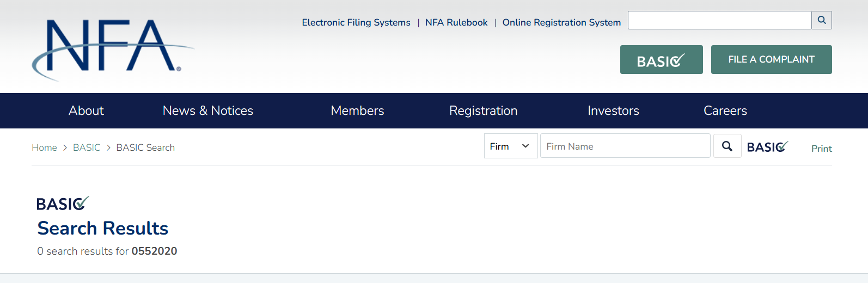Click the BASIC logo beside Print
The width and height of the screenshot is (868, 283).
pyautogui.click(x=767, y=147)
